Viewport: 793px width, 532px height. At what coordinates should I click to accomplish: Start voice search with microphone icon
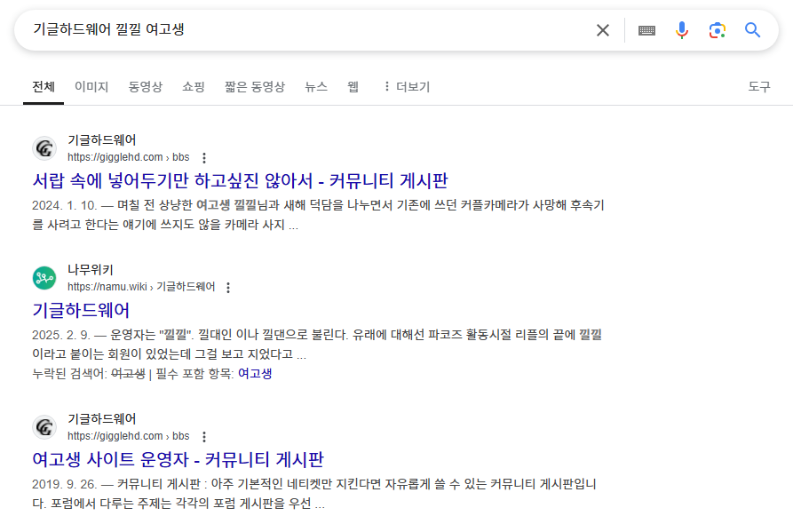[682, 30]
